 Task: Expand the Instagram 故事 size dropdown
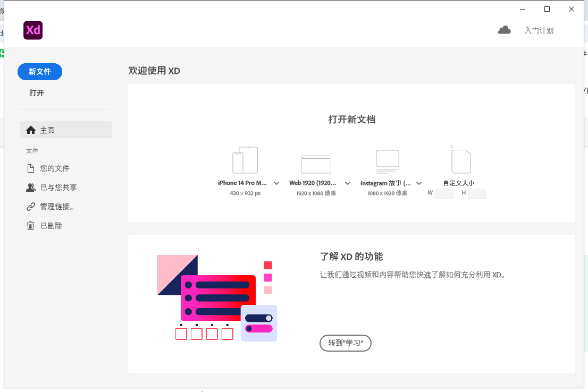[419, 183]
